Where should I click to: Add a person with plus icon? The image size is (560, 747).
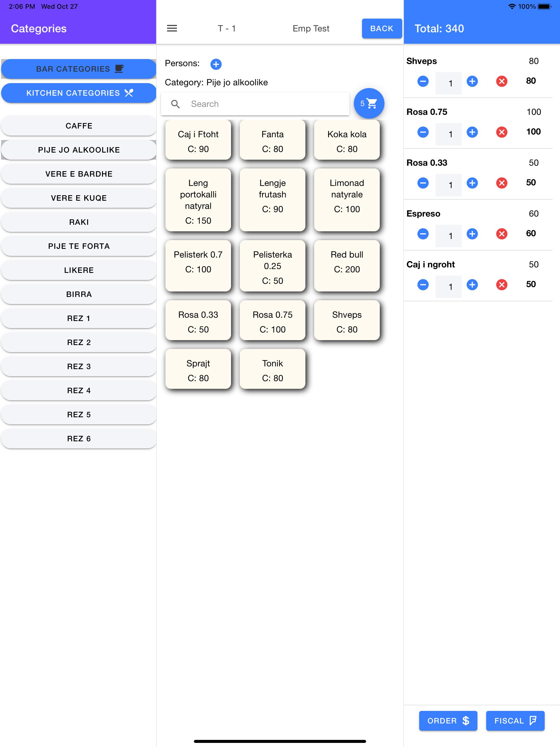coord(216,64)
